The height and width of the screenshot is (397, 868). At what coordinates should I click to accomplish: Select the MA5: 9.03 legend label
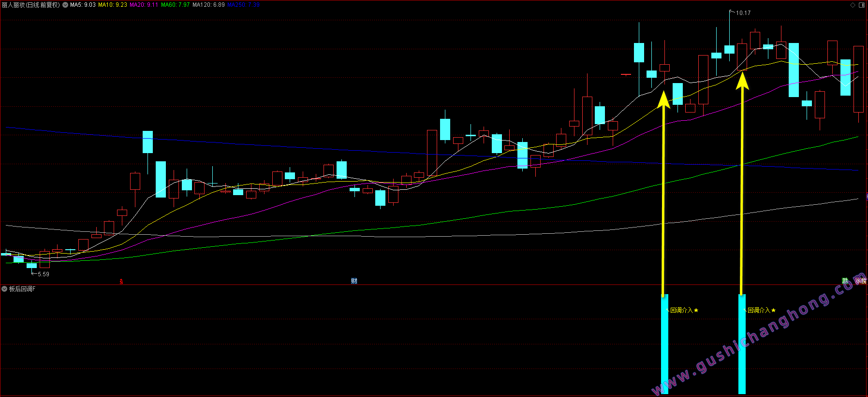coord(83,5)
